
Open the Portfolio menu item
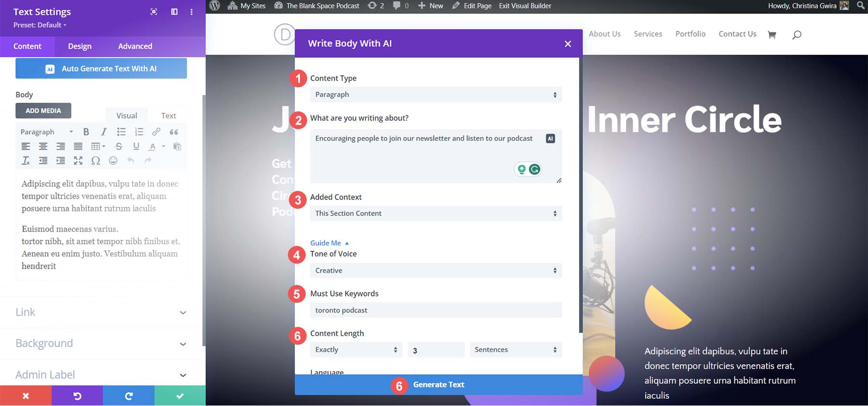pos(690,34)
